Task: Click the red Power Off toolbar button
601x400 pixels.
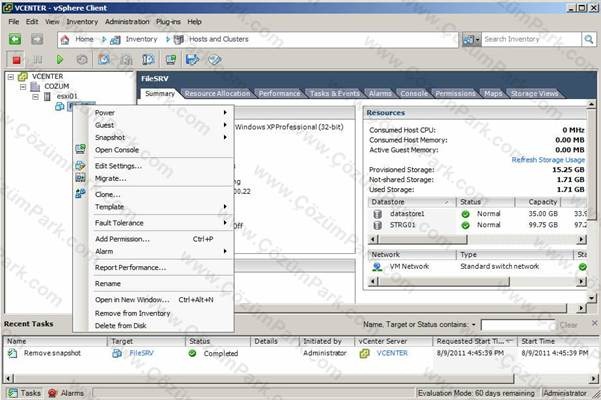Action: click(16, 60)
